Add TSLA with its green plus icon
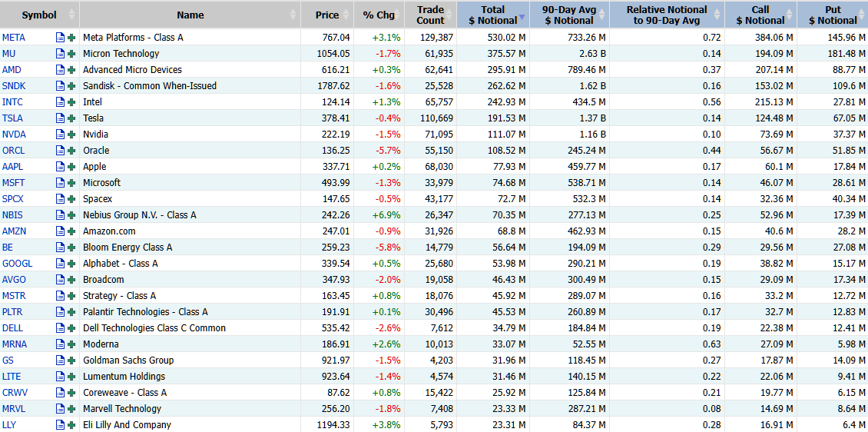This screenshot has width=868, height=432. [x=71, y=118]
